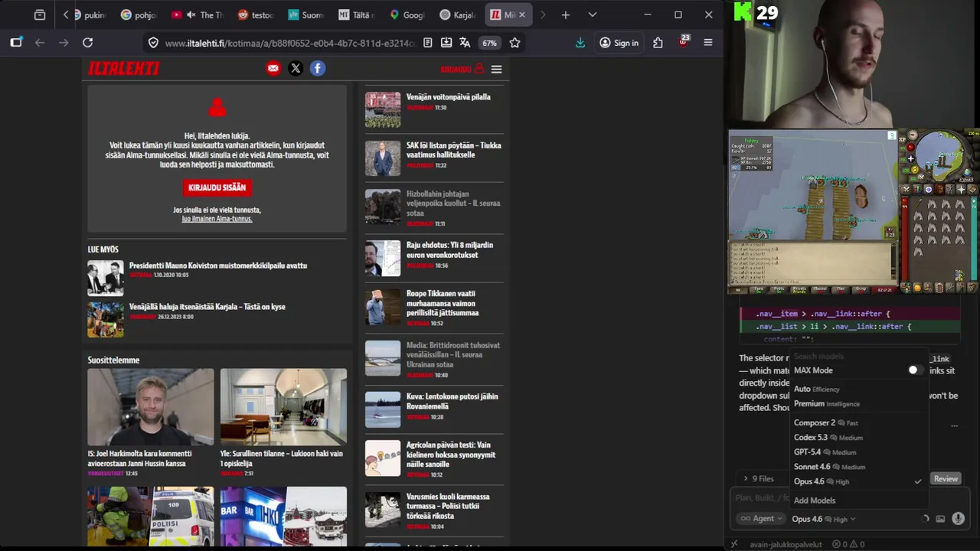
Task: Click the site security shield icon
Action: point(153,43)
